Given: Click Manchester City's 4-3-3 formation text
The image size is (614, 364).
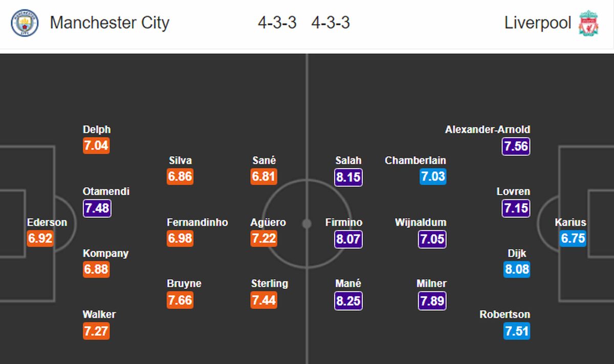Looking at the screenshot, I should coord(277,23).
